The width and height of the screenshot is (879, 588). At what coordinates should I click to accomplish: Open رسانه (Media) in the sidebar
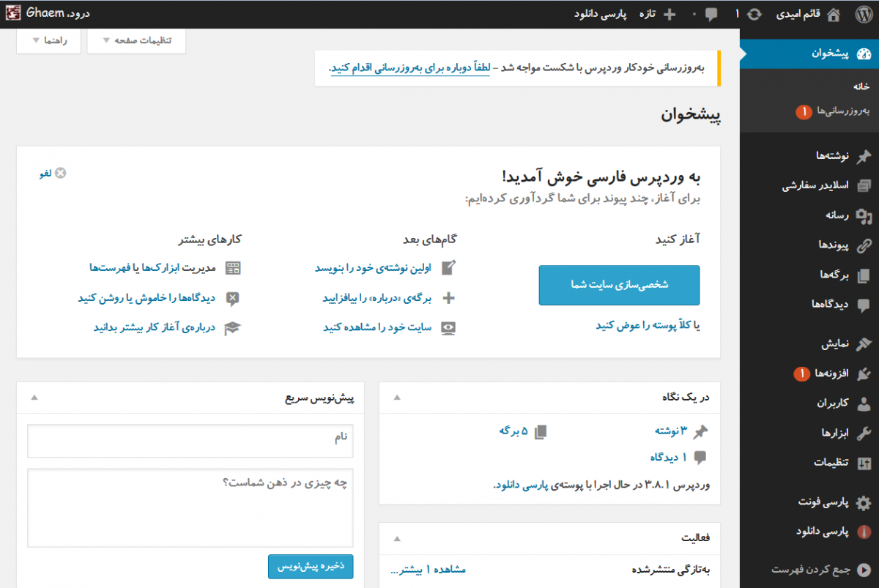[x=837, y=215]
